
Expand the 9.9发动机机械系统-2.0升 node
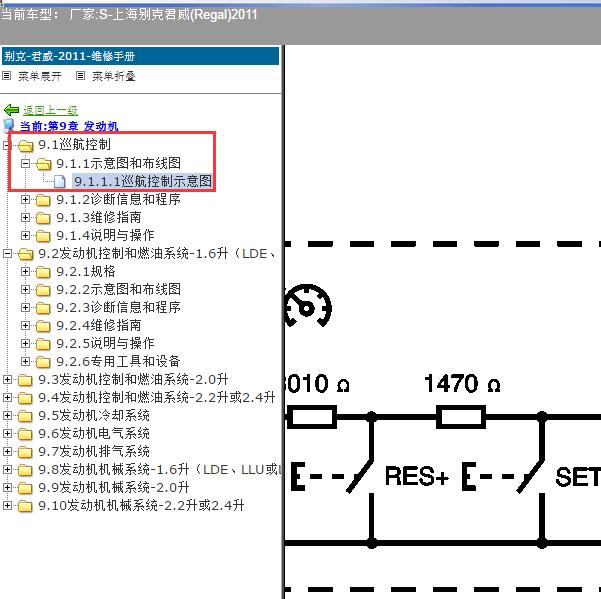[x=7, y=487]
